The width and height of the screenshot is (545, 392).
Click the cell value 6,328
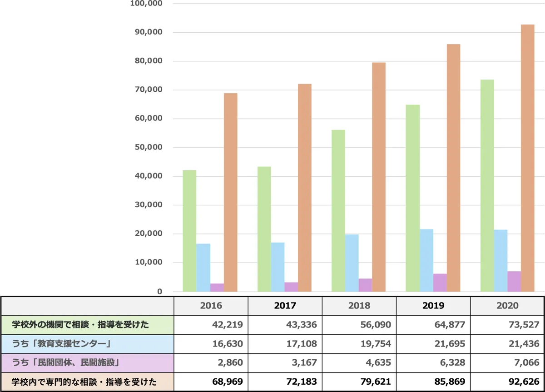[453, 363]
